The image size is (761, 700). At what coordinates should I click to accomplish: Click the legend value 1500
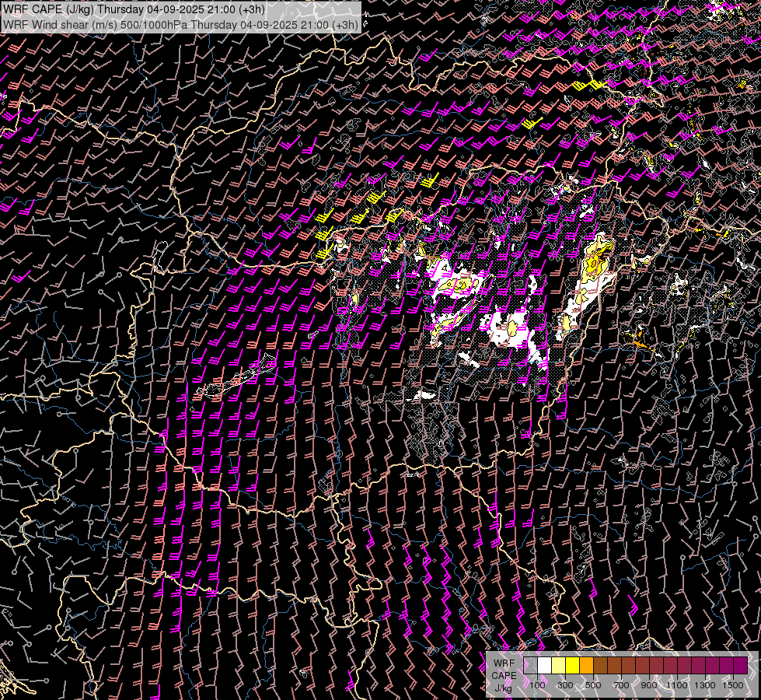733,685
